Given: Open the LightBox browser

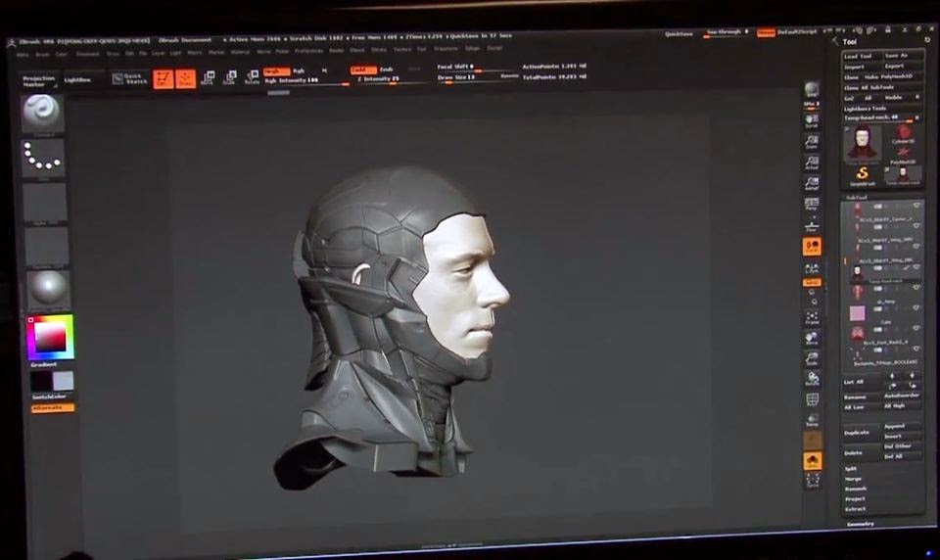Looking at the screenshot, I should tap(77, 79).
